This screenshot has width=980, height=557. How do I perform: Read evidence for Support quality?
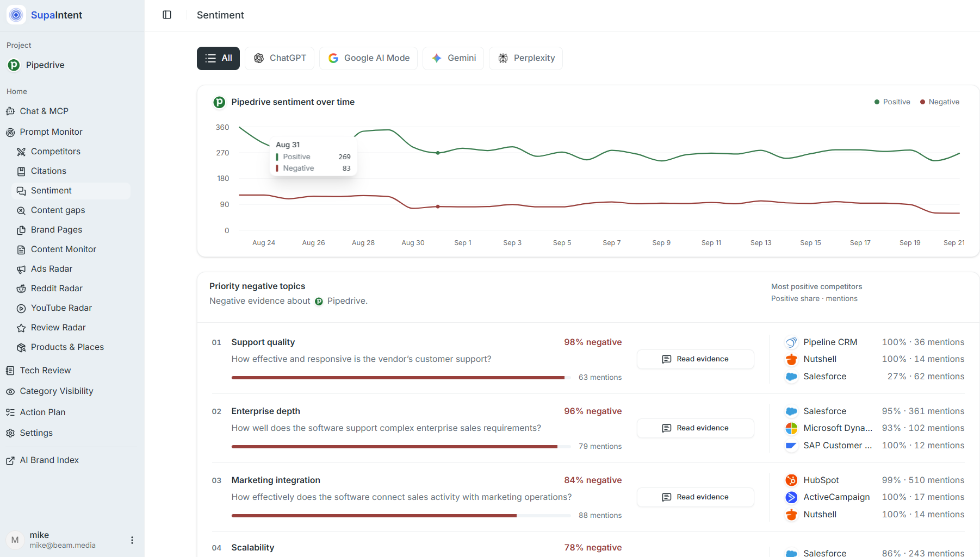pos(696,359)
